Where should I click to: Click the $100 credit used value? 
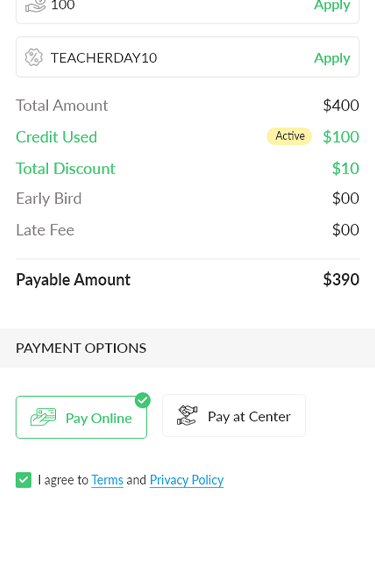341,137
